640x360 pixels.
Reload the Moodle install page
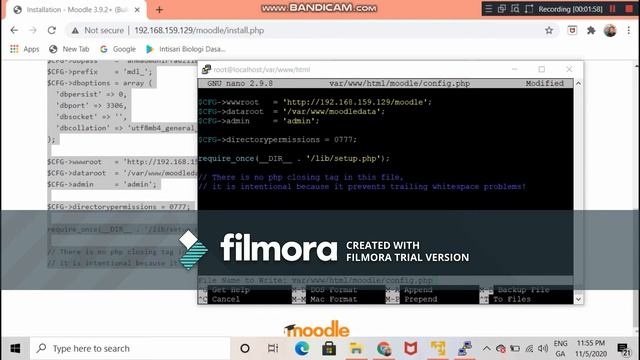[51, 30]
